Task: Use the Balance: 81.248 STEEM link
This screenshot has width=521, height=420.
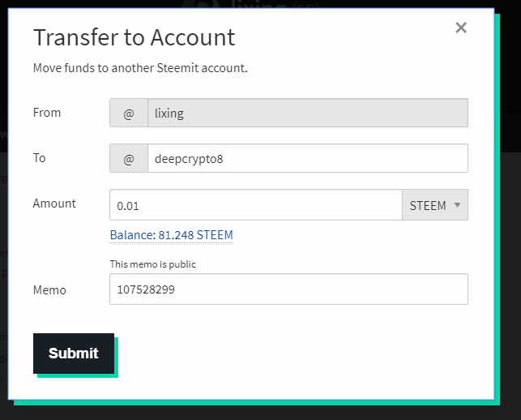Action: (x=171, y=235)
